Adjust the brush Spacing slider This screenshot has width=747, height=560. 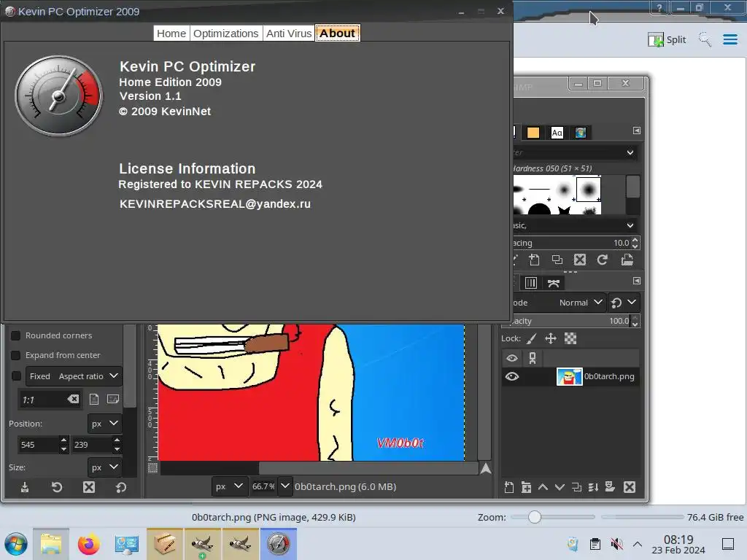[x=572, y=243]
